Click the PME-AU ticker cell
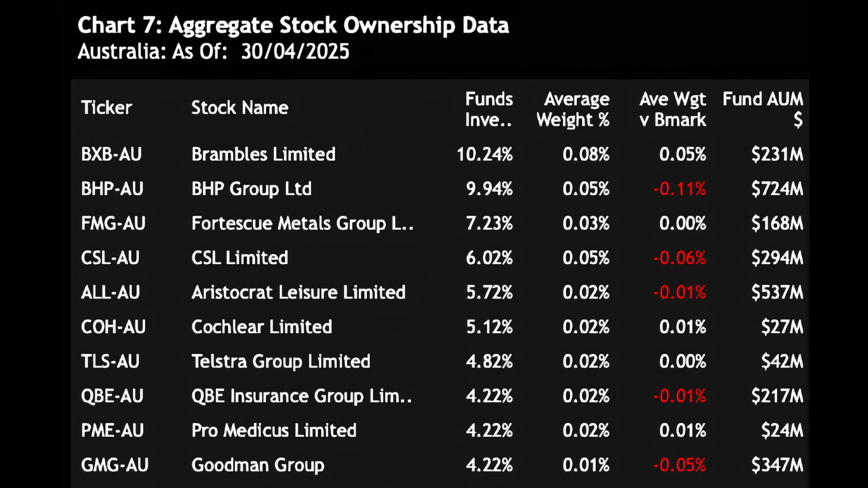This screenshot has height=488, width=868. tap(112, 431)
